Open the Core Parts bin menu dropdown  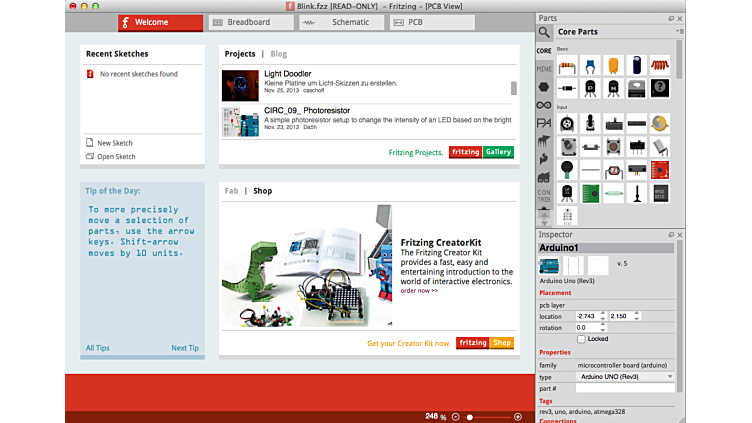tap(678, 32)
